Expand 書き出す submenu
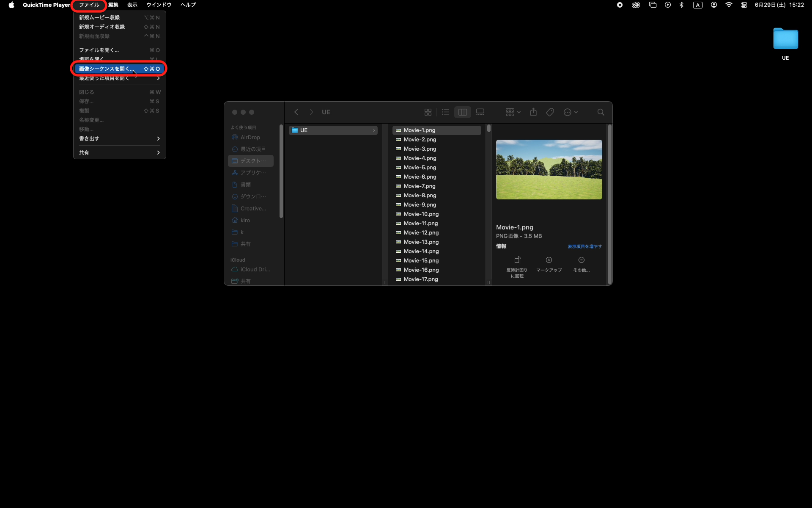This screenshot has width=812, height=508. coord(119,138)
